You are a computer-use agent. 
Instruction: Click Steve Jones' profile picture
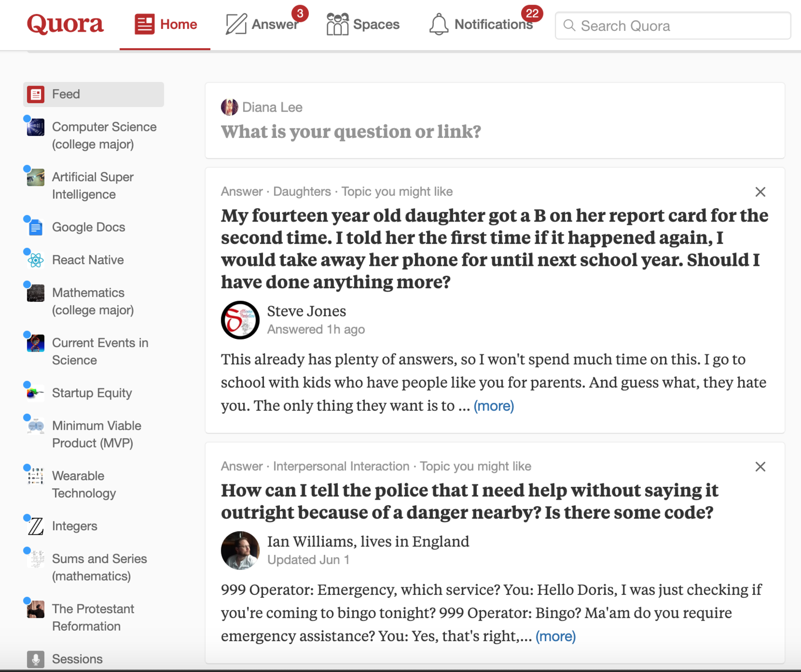[x=240, y=320]
